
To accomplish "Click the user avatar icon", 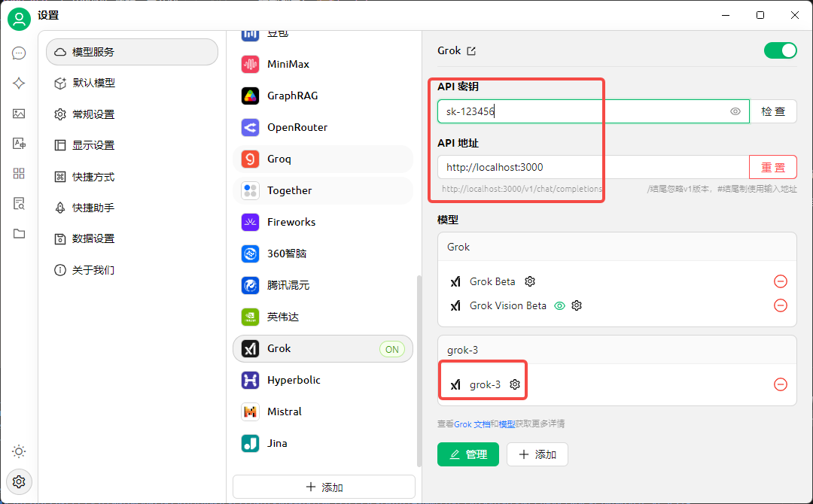I will [x=19, y=19].
